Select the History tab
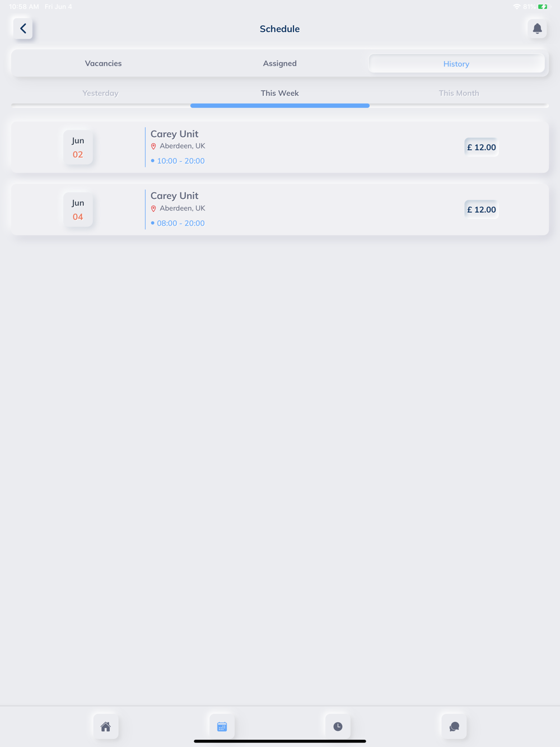This screenshot has height=747, width=560. pyautogui.click(x=456, y=64)
